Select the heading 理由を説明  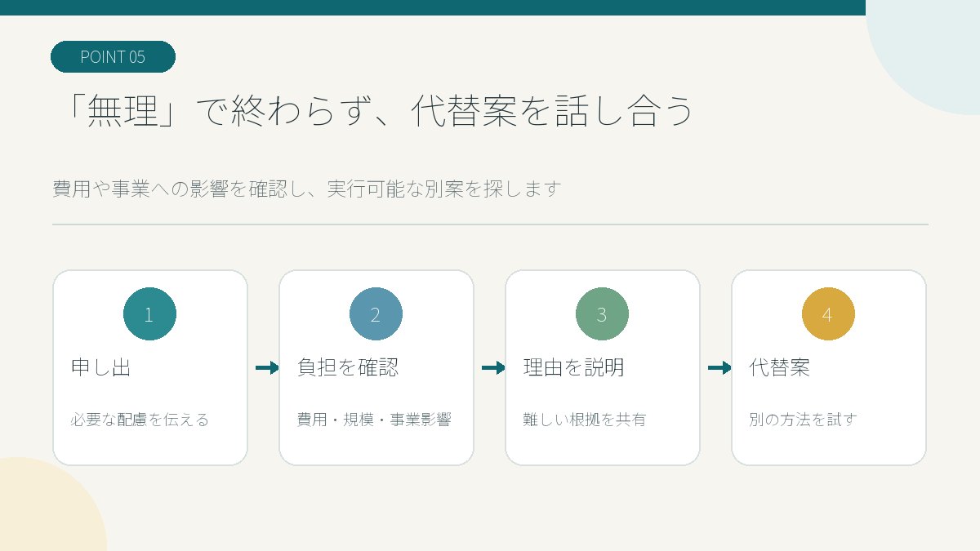574,367
